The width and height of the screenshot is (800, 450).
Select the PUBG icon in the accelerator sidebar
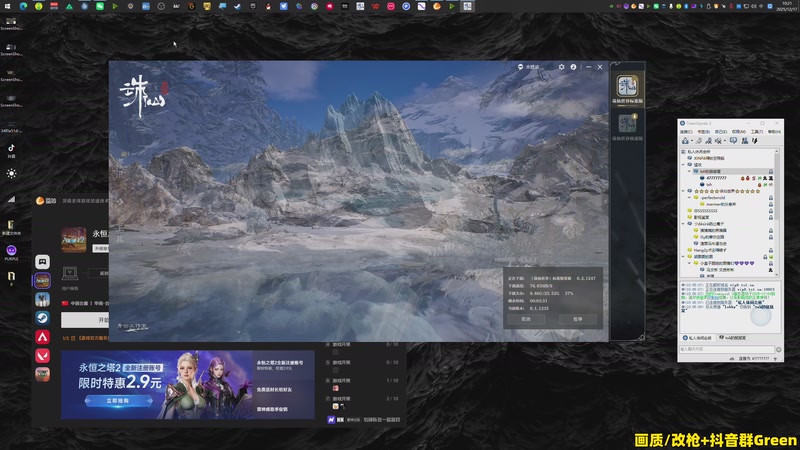point(42,299)
